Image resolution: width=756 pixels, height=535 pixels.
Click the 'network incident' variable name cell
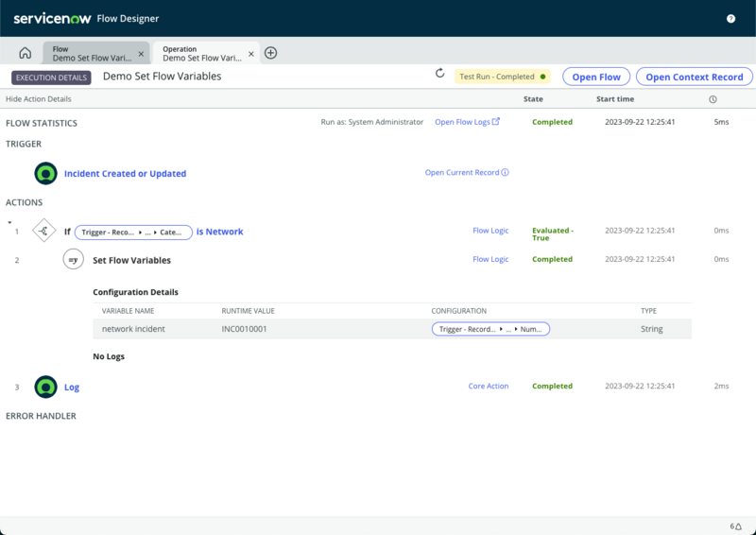click(x=133, y=329)
